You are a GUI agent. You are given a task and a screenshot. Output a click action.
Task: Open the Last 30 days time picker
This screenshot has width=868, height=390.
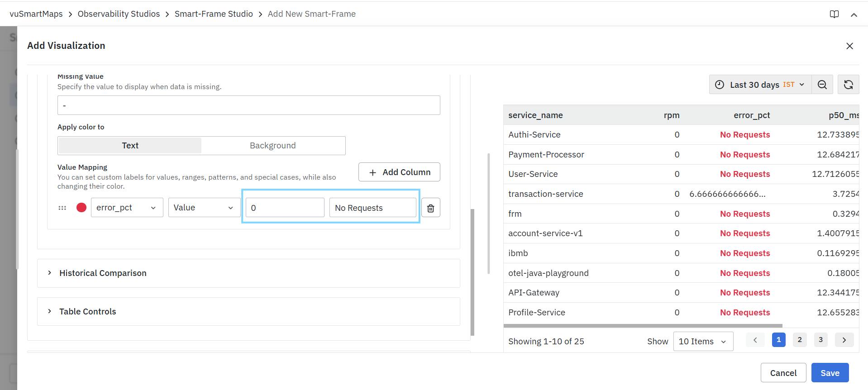pyautogui.click(x=760, y=85)
